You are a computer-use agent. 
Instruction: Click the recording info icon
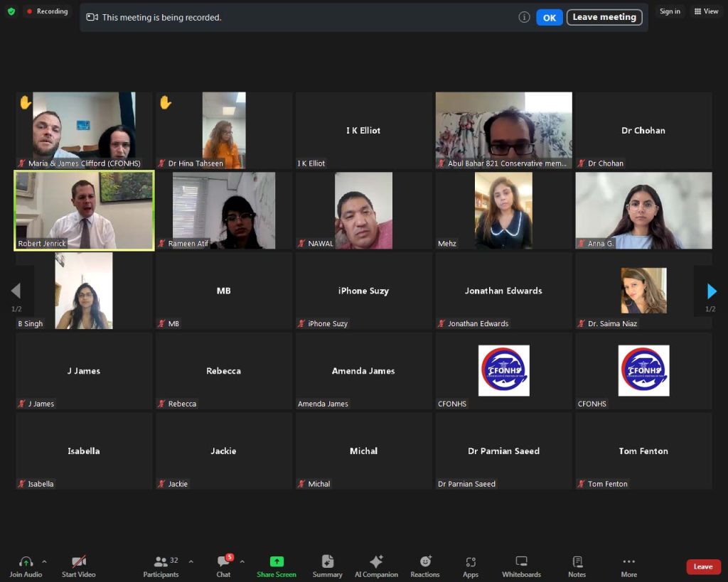point(524,17)
